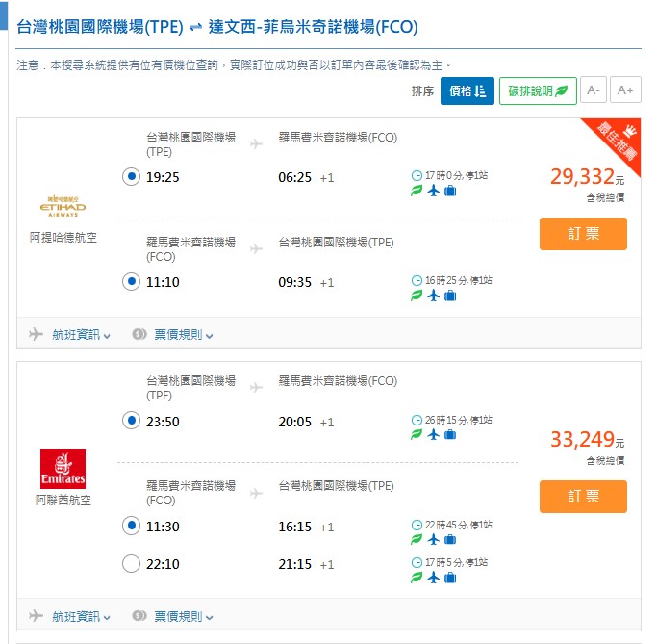Open the 碳排說明 carbon emissions explanation
Viewport: 657px width, 644px height.
pos(538,91)
